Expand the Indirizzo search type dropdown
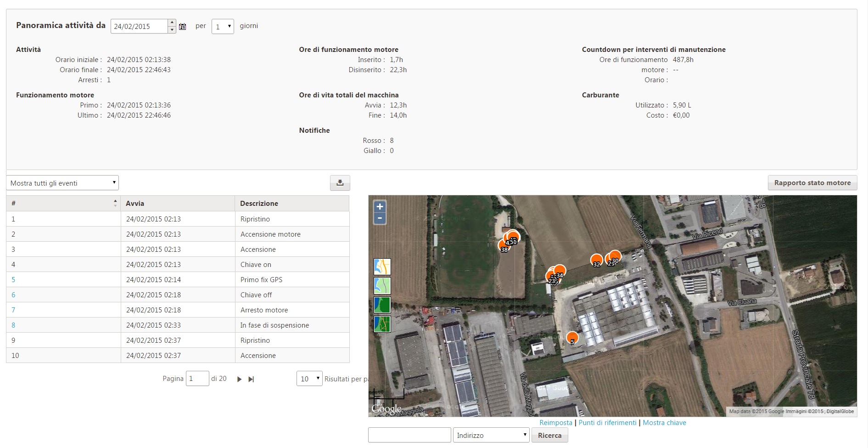This screenshot has width=868, height=448. tap(491, 435)
